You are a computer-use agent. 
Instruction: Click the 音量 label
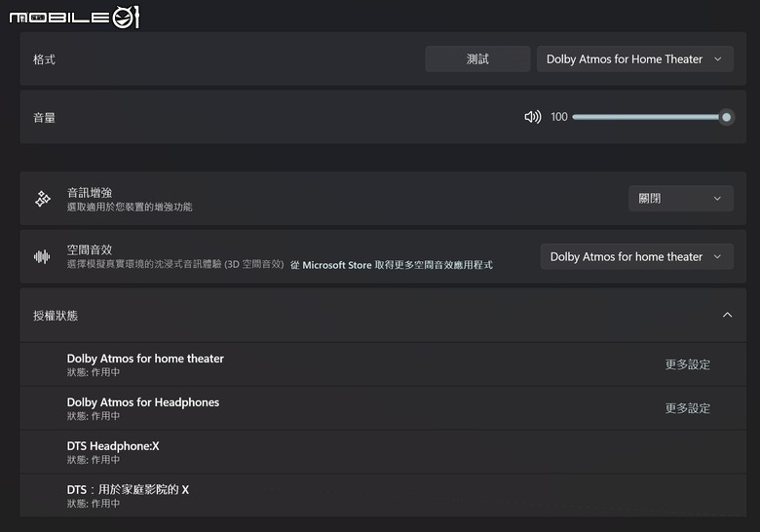(x=44, y=118)
